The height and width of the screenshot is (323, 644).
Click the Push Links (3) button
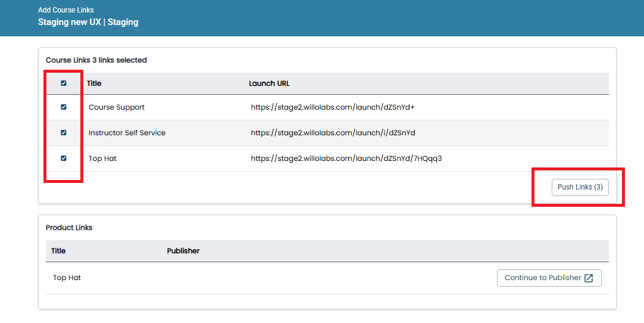[580, 187]
